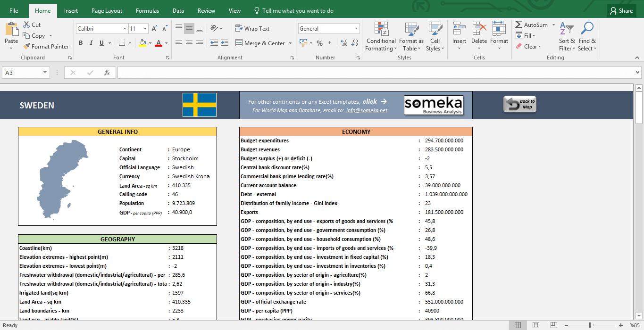Expand the Name Box dropdown arrow

tap(45, 73)
